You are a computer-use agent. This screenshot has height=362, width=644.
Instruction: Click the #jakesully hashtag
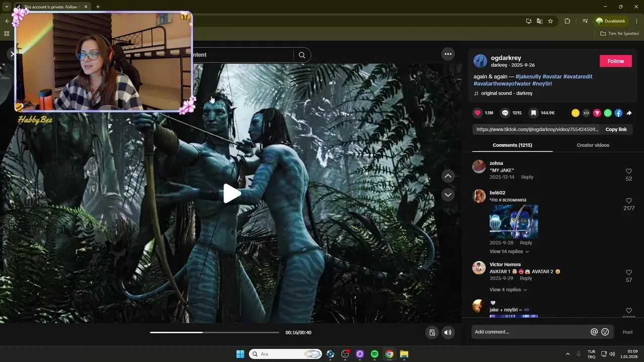click(x=528, y=76)
